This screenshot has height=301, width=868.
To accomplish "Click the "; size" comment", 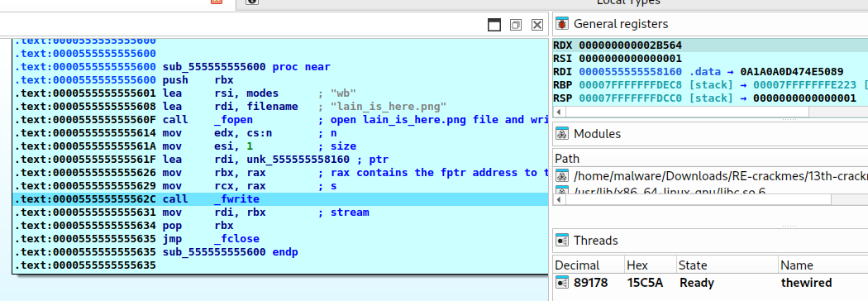I will [x=337, y=146].
